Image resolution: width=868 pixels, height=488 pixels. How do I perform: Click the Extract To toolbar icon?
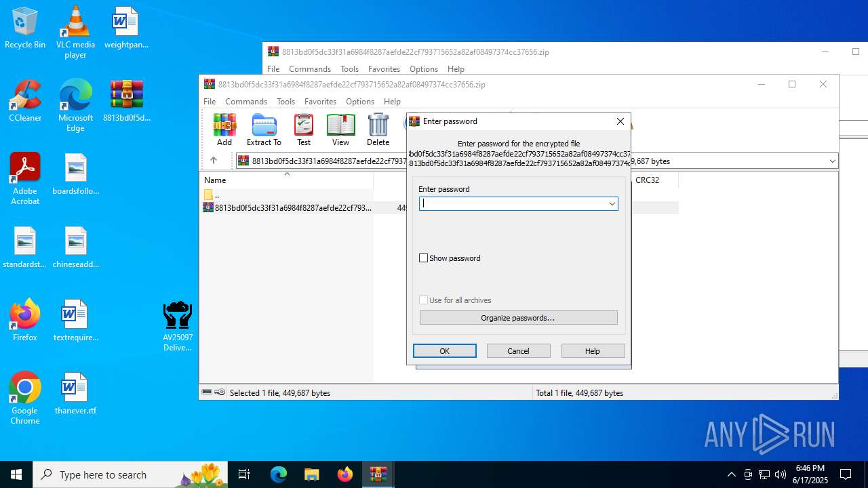tap(264, 129)
